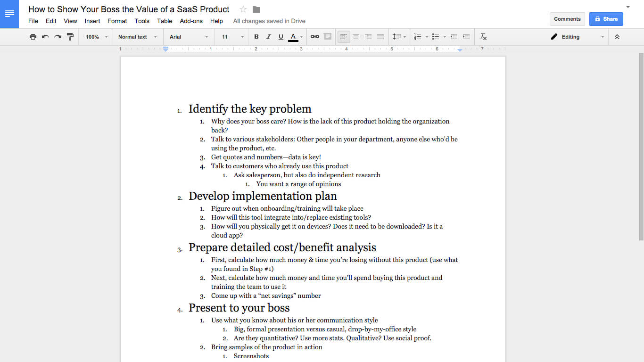Open the font size 11 dropdown
The image size is (644, 362).
pos(233,37)
